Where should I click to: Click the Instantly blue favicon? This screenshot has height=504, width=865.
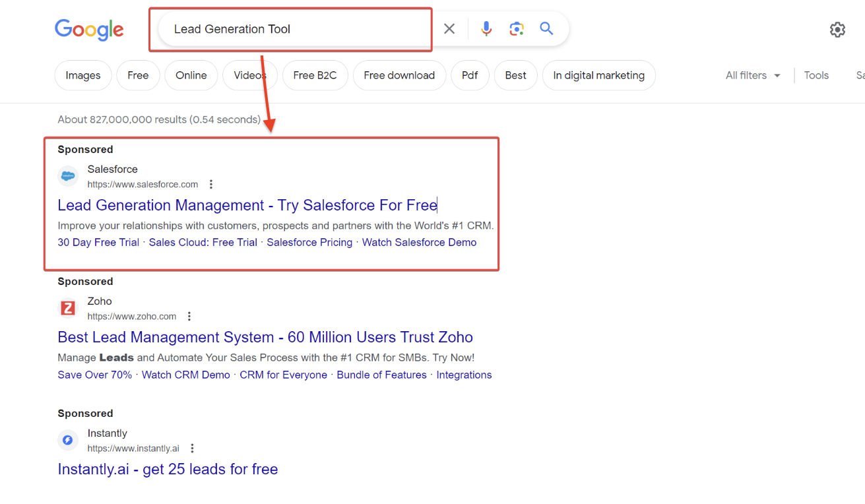click(67, 440)
